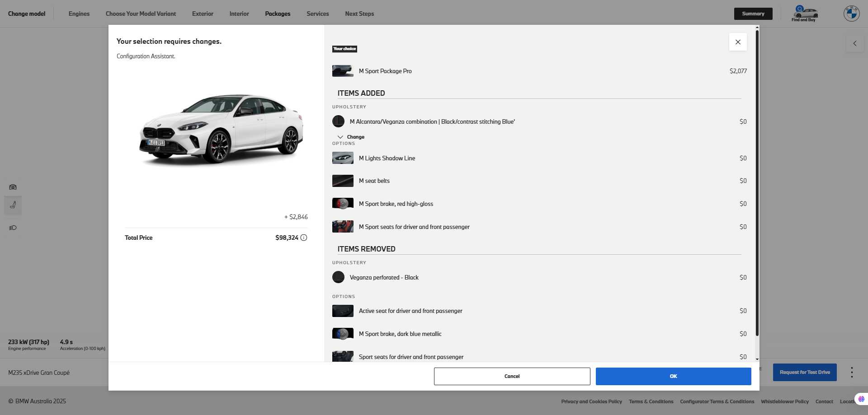The width and height of the screenshot is (868, 415).
Task: Open Choose Your Model Variant tab
Action: (141, 14)
